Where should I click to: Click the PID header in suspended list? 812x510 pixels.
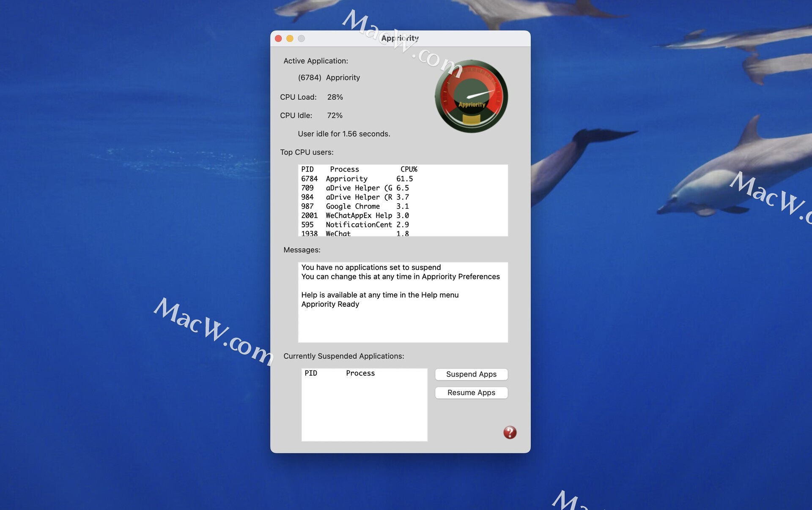[311, 374]
